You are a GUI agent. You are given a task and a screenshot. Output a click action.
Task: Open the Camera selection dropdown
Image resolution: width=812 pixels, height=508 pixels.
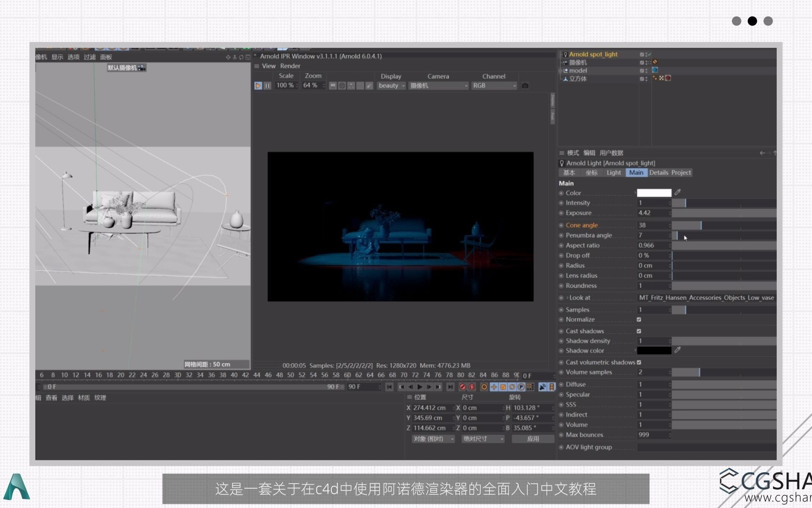[437, 85]
